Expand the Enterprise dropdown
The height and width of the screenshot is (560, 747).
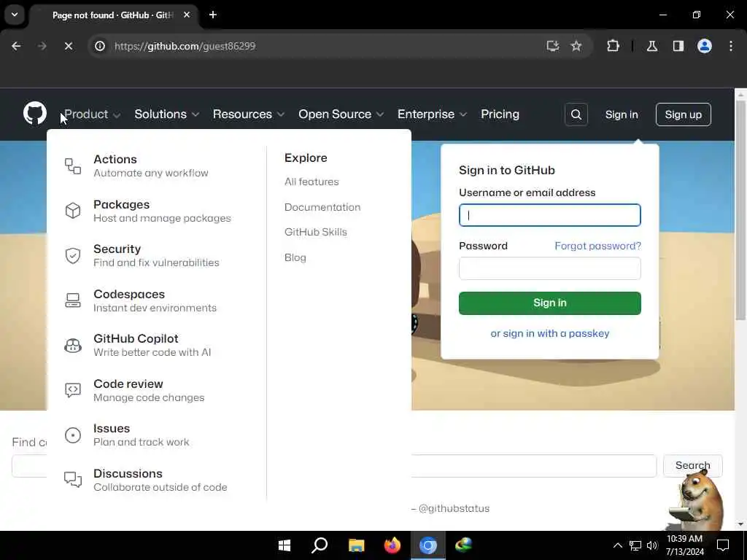[x=432, y=114]
